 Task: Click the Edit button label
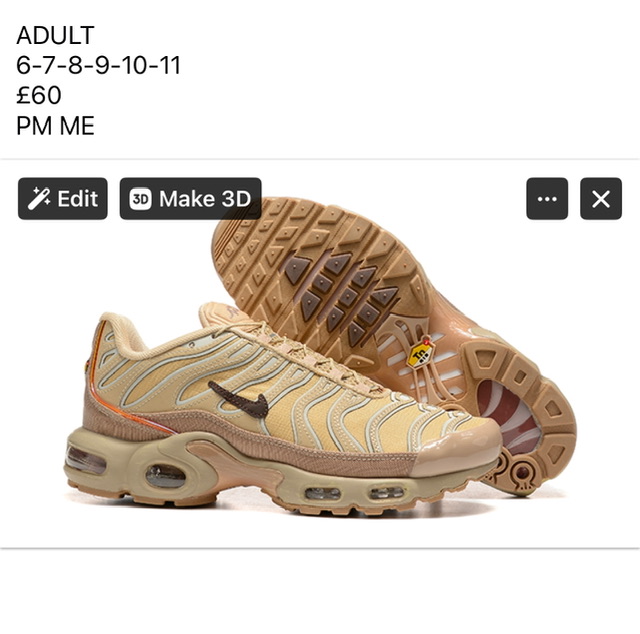click(x=78, y=199)
